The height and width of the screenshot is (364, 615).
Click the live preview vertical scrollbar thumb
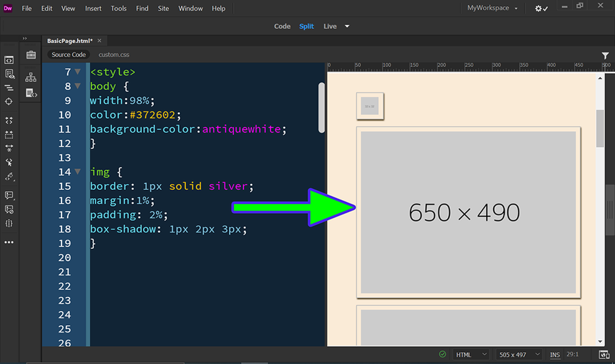(x=600, y=129)
